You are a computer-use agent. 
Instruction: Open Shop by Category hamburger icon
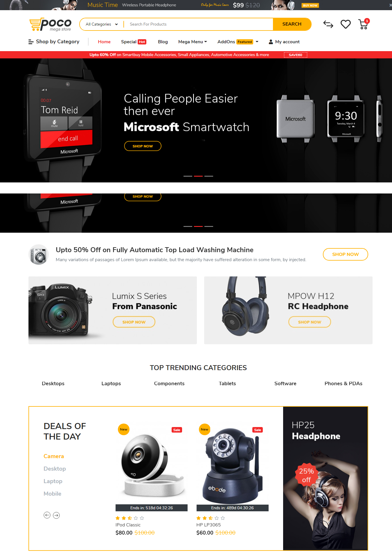[x=31, y=42]
